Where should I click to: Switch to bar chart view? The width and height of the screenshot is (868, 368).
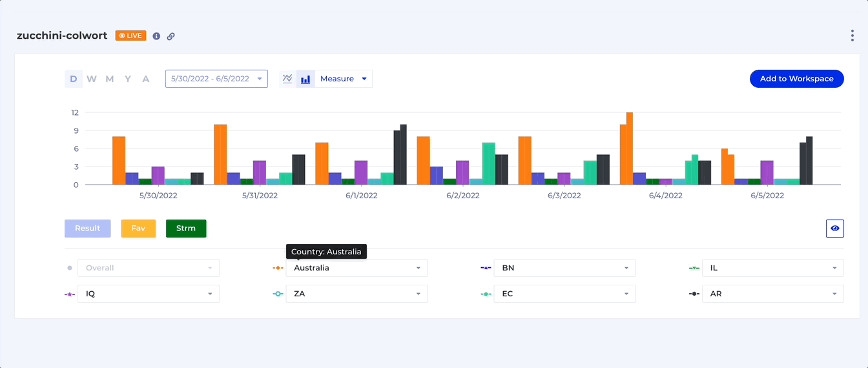coord(305,79)
